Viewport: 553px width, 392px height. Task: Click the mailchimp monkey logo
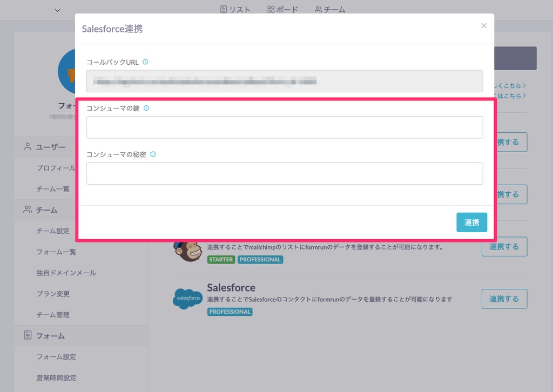click(x=187, y=251)
